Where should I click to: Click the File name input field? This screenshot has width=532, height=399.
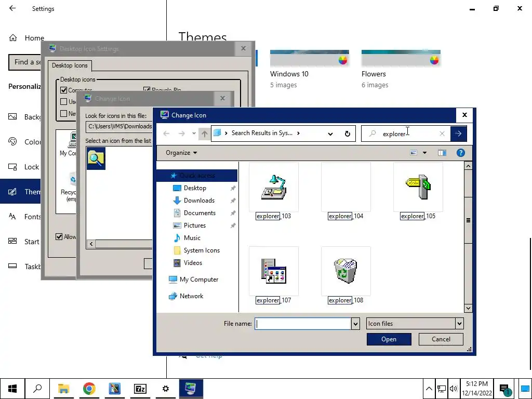tap(303, 324)
